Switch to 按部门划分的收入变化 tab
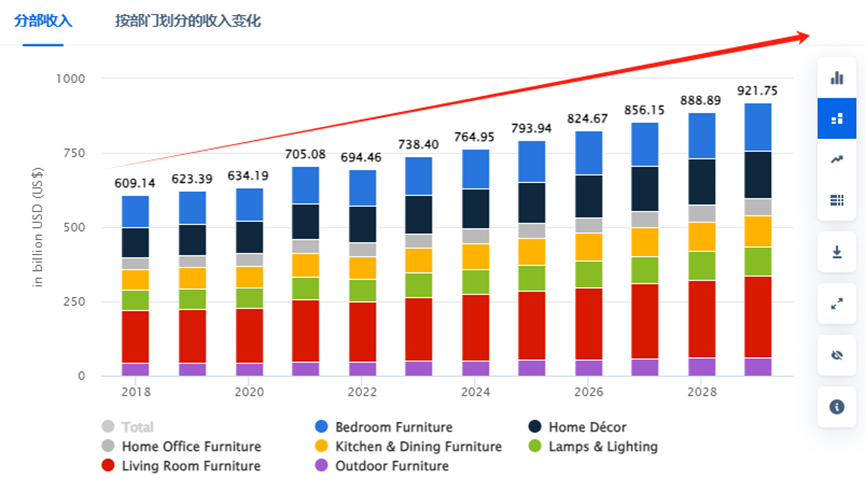Viewport: 865px width, 493px height. (188, 21)
